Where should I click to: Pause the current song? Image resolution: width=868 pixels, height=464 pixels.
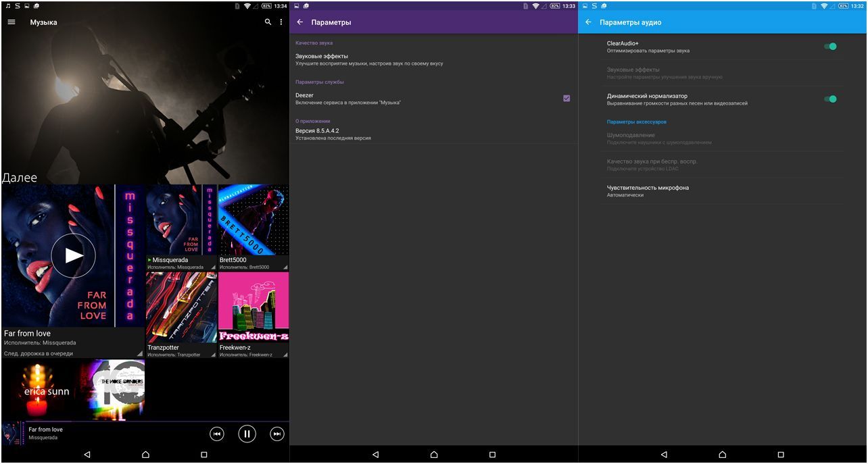coord(247,434)
